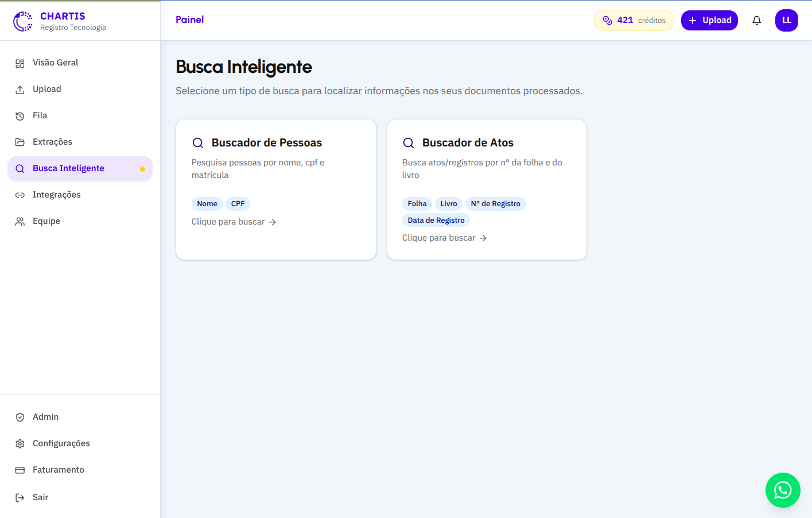Open notifications bell icon
The height and width of the screenshot is (518, 812).
coord(757,21)
